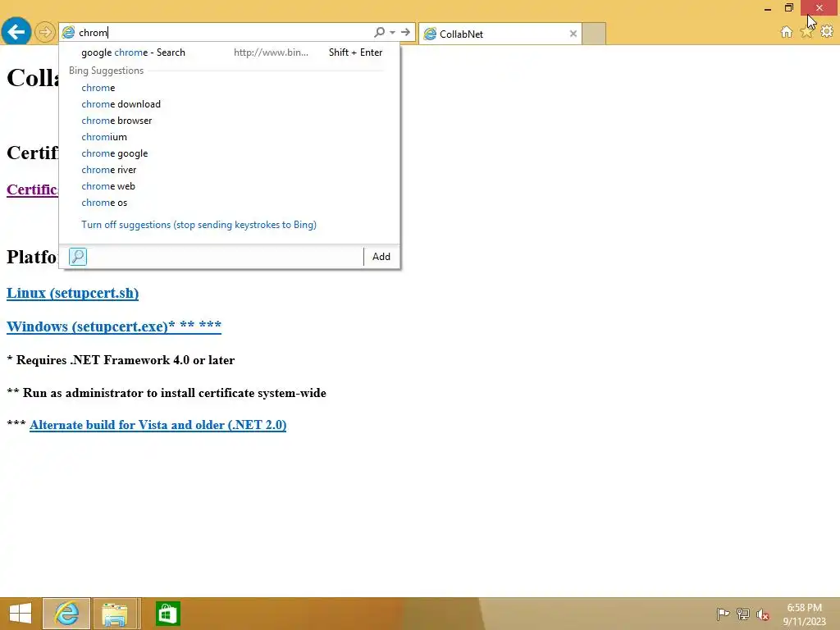This screenshot has height=630, width=840.
Task: Click into the address bar containing 'chrom'
Action: click(225, 32)
